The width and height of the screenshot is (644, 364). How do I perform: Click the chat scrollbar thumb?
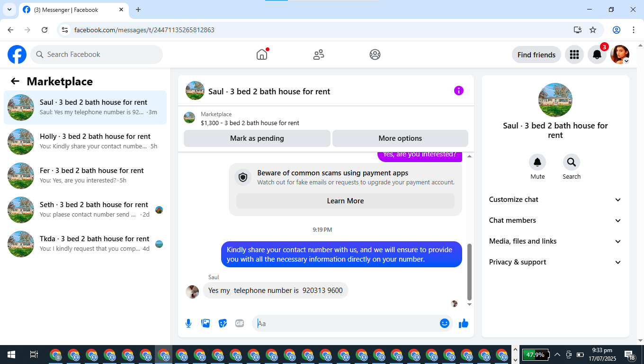tap(469, 272)
